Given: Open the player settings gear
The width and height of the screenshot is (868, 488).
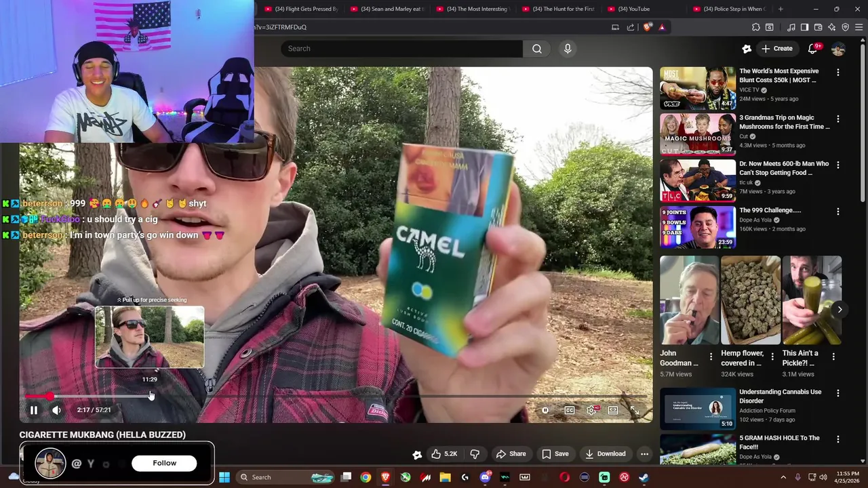Looking at the screenshot, I should click(x=592, y=410).
